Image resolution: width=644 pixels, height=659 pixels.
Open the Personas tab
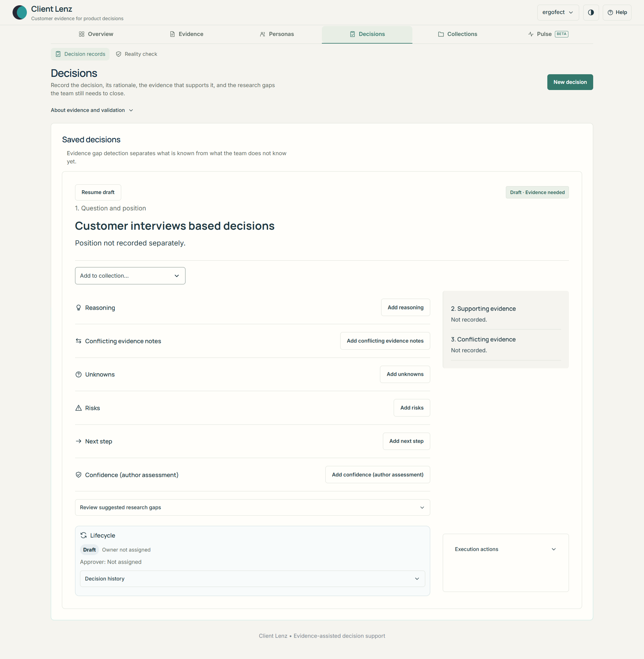click(x=277, y=34)
